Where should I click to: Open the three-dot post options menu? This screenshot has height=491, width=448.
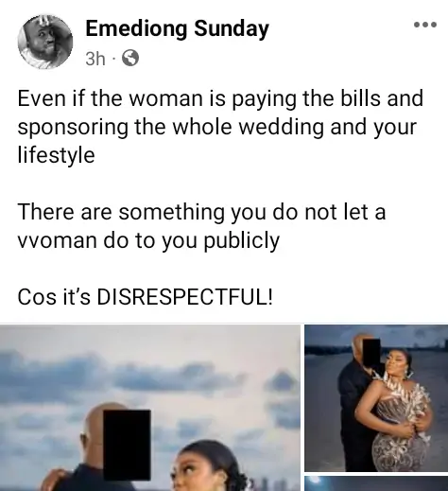click(x=425, y=25)
